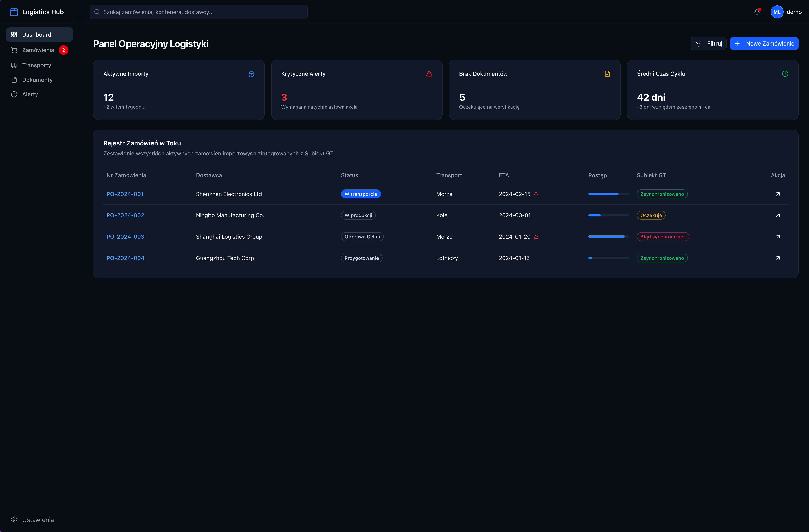809x532 pixels.
Task: Open action arrow for PO-2024-003
Action: tap(778, 237)
